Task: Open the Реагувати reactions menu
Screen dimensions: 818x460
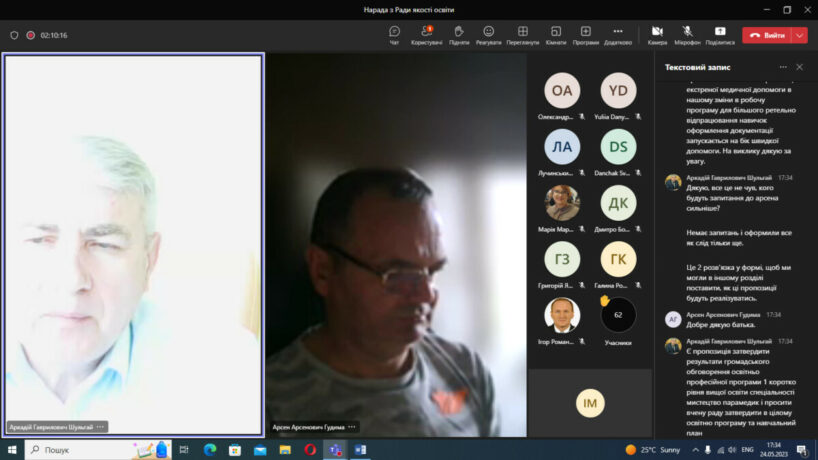Action: (x=489, y=34)
